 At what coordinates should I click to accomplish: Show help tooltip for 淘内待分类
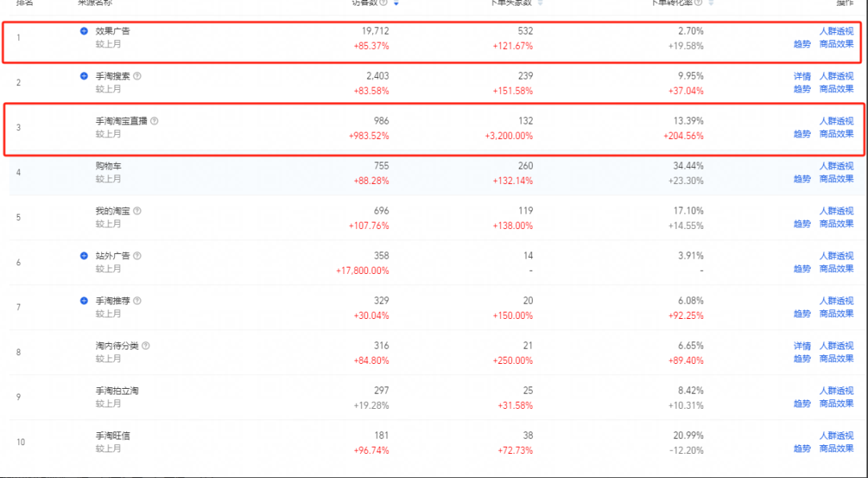tap(145, 345)
